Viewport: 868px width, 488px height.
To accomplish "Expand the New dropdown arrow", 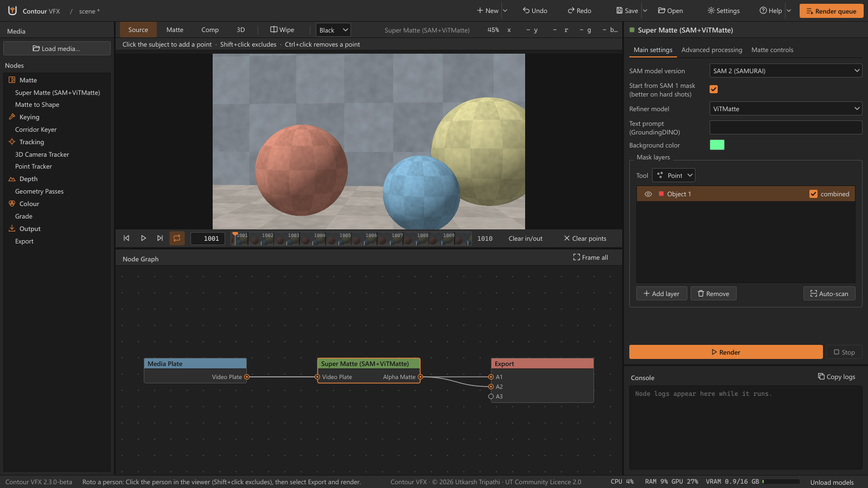I will coord(505,11).
